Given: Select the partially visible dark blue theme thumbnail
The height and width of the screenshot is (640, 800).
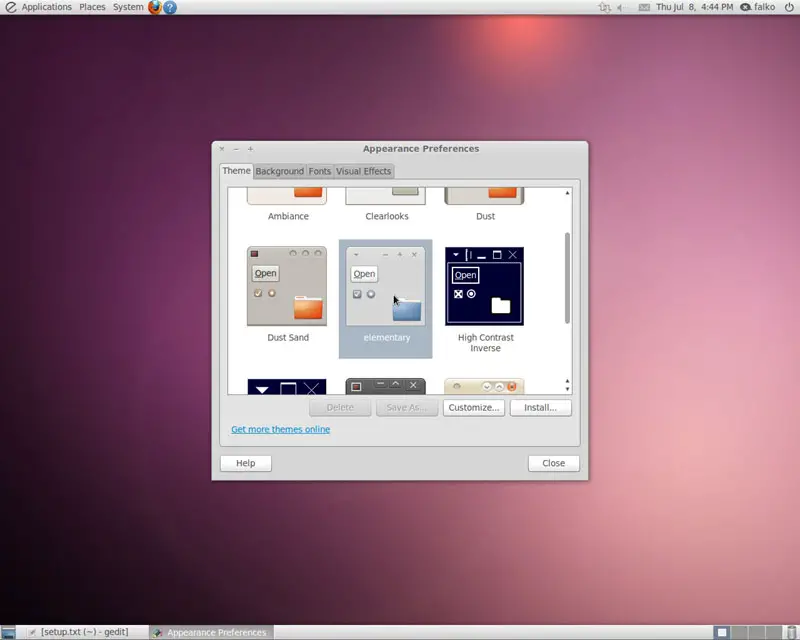Looking at the screenshot, I should coord(287,386).
